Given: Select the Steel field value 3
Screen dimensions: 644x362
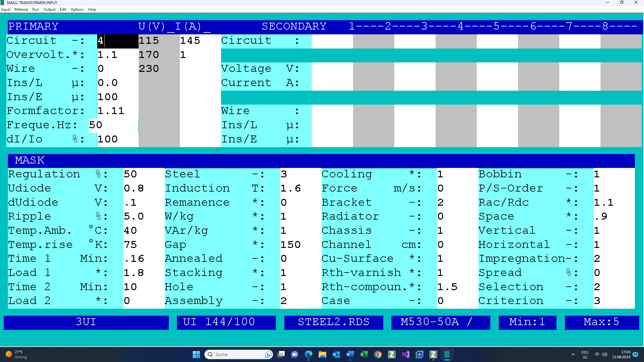Looking at the screenshot, I should [x=301, y=175].
